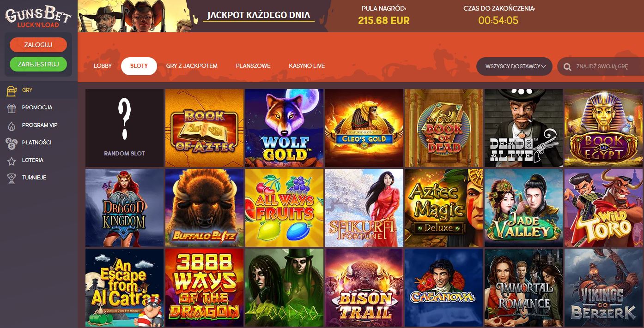Screen dimensions: 644x328
Task: Click the Płatności coins icon
Action: pyautogui.click(x=11, y=143)
